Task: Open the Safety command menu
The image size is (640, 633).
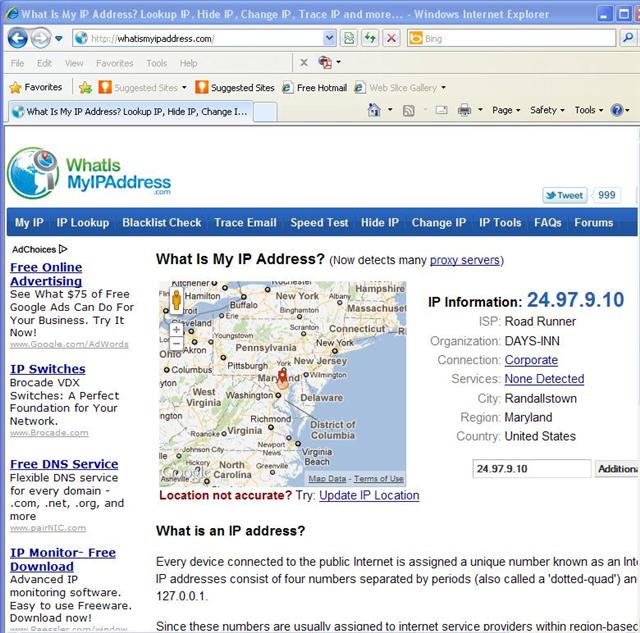Action: click(547, 110)
